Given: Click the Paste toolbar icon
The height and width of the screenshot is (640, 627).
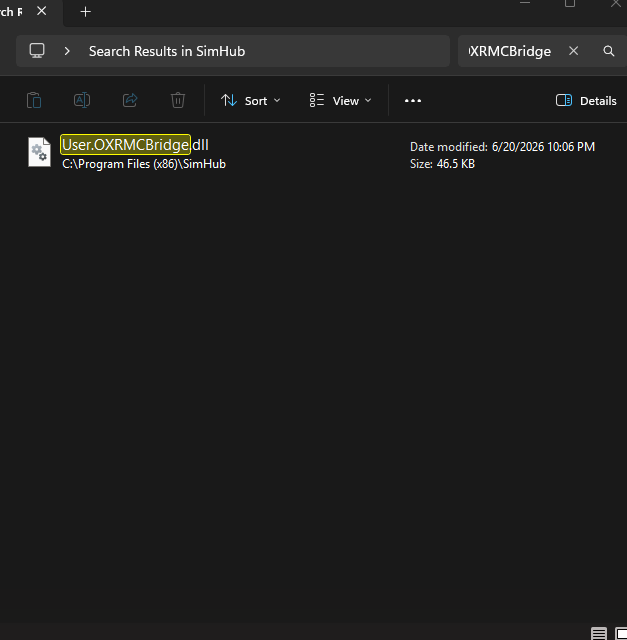Looking at the screenshot, I should (x=34, y=100).
